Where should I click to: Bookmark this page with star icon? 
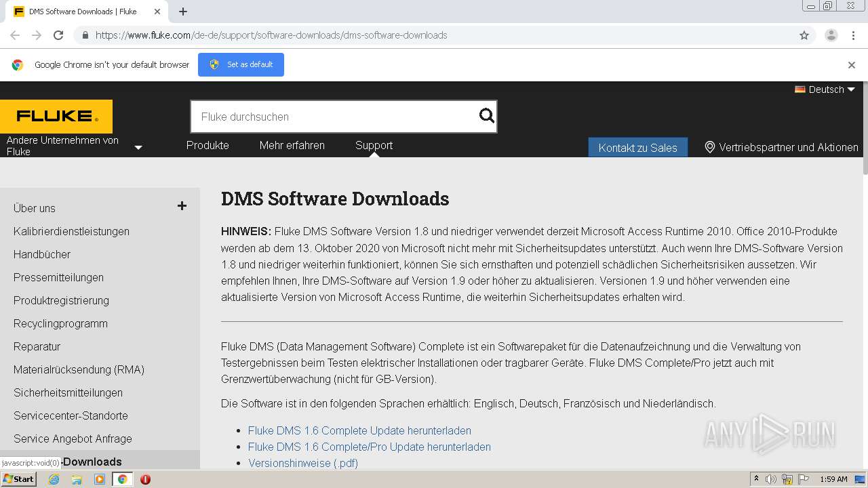pyautogui.click(x=804, y=35)
